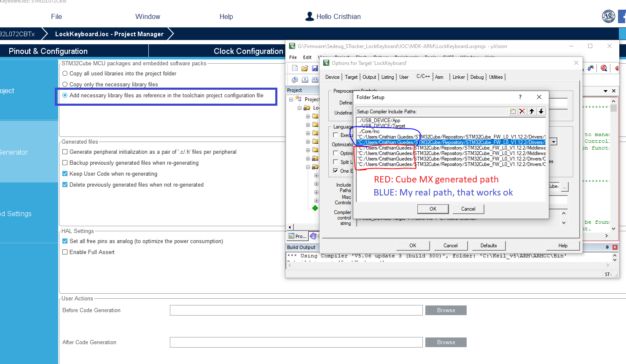Click OK in Folder Setup dialog
The height and width of the screenshot is (364, 626).
tap(433, 209)
